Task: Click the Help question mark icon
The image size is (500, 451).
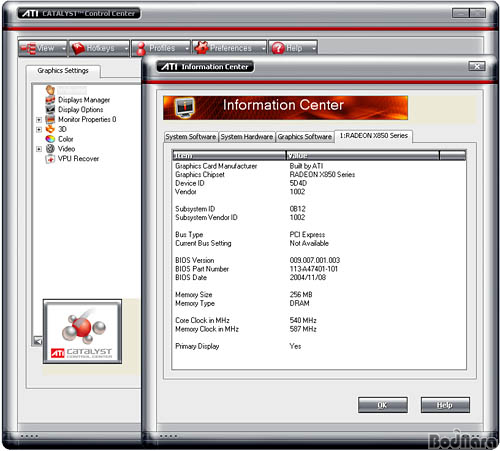Action: click(x=278, y=49)
